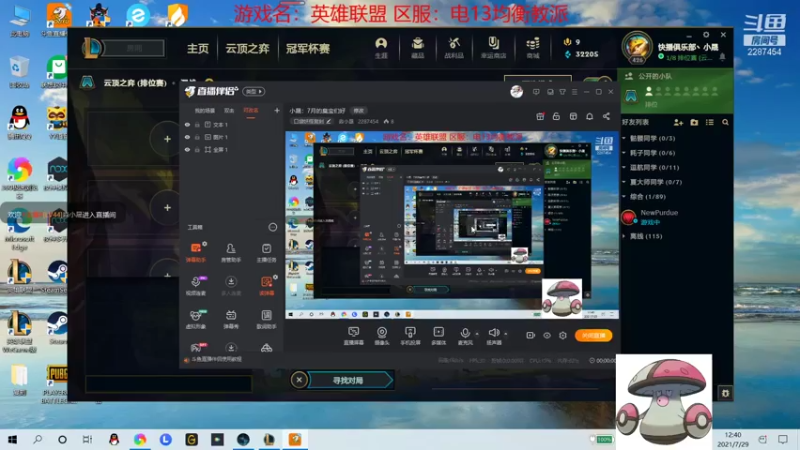Click the add friend icon in friends list

click(678, 122)
